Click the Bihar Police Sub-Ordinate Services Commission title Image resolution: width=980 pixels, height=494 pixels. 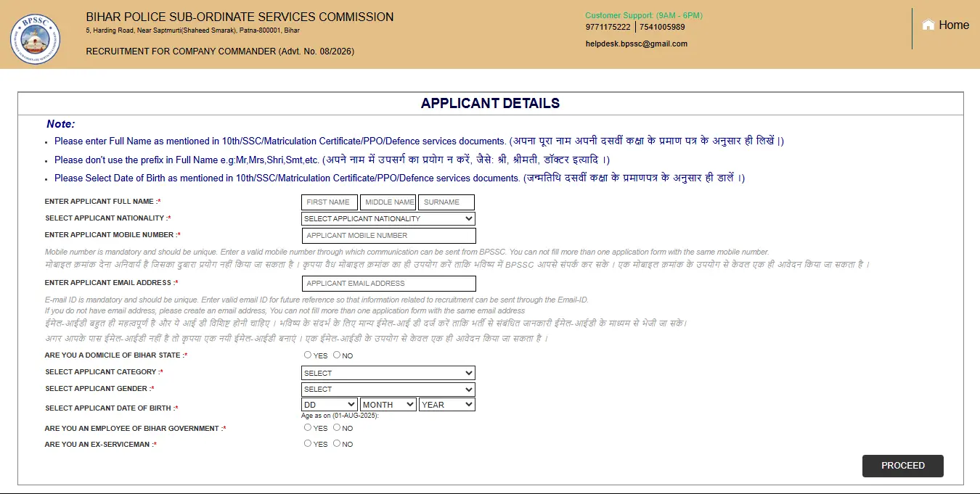click(240, 17)
